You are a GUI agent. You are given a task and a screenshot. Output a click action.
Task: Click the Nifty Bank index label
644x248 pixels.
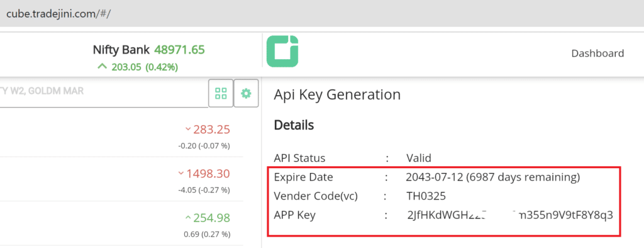coord(121,50)
